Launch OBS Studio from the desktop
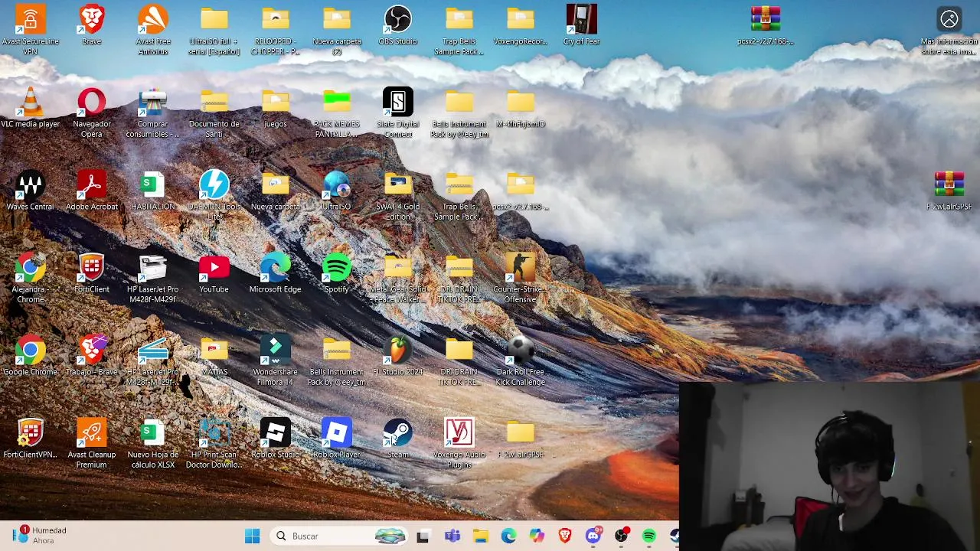This screenshot has height=551, width=980. [398, 25]
